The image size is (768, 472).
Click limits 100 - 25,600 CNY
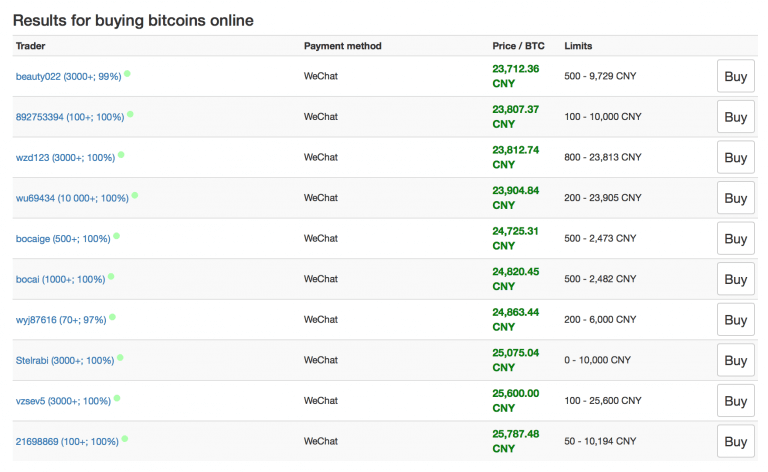(x=602, y=401)
